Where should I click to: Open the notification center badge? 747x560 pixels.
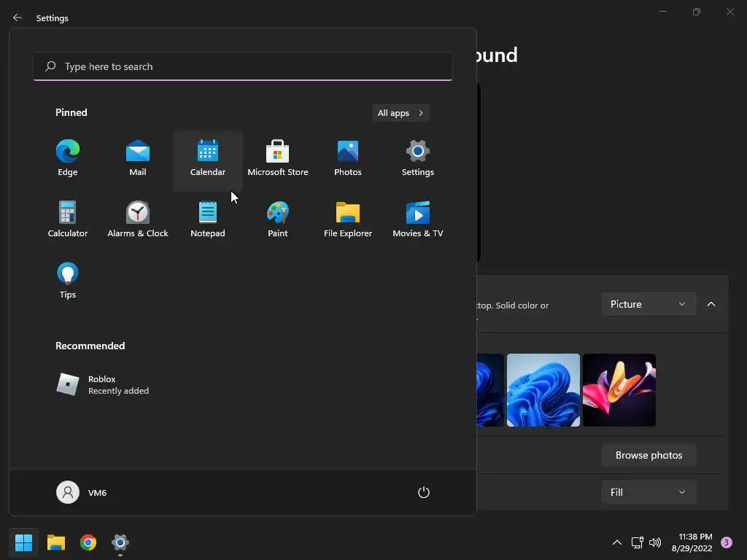tap(727, 542)
